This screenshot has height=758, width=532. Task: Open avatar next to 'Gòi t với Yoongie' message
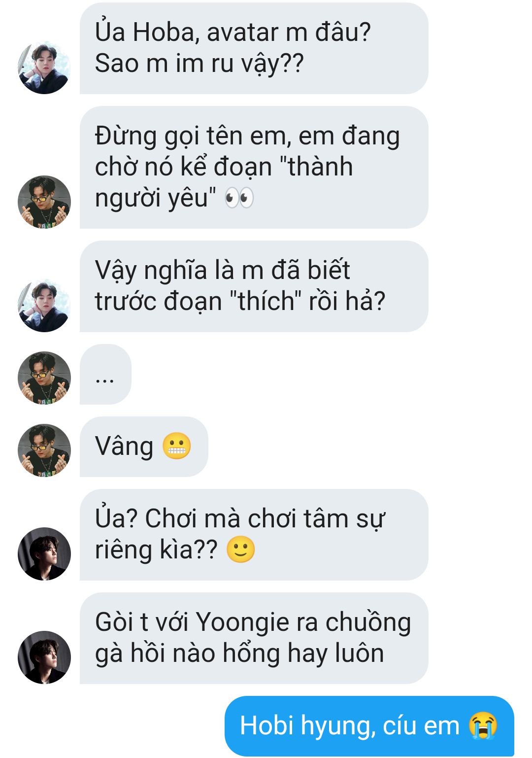coord(44,657)
